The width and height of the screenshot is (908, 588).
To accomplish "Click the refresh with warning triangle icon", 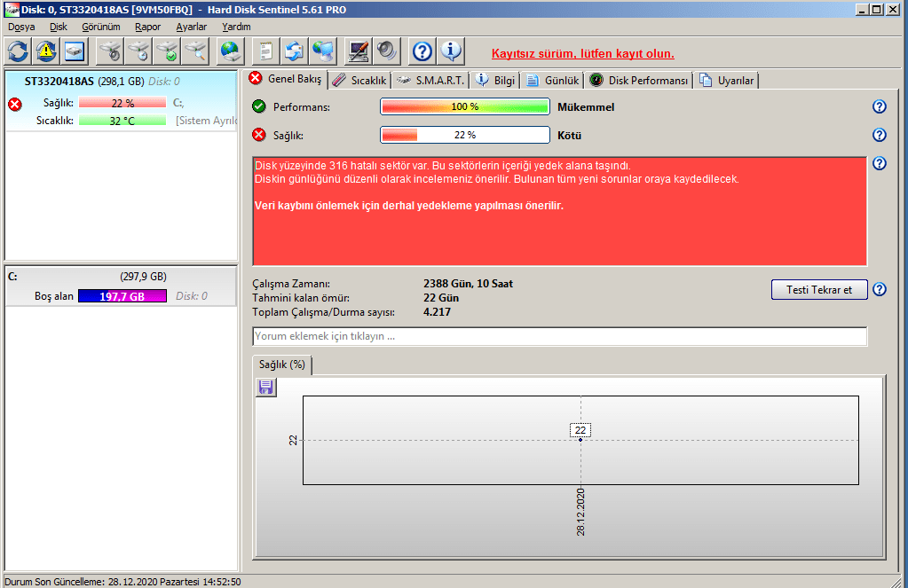I will tap(46, 51).
